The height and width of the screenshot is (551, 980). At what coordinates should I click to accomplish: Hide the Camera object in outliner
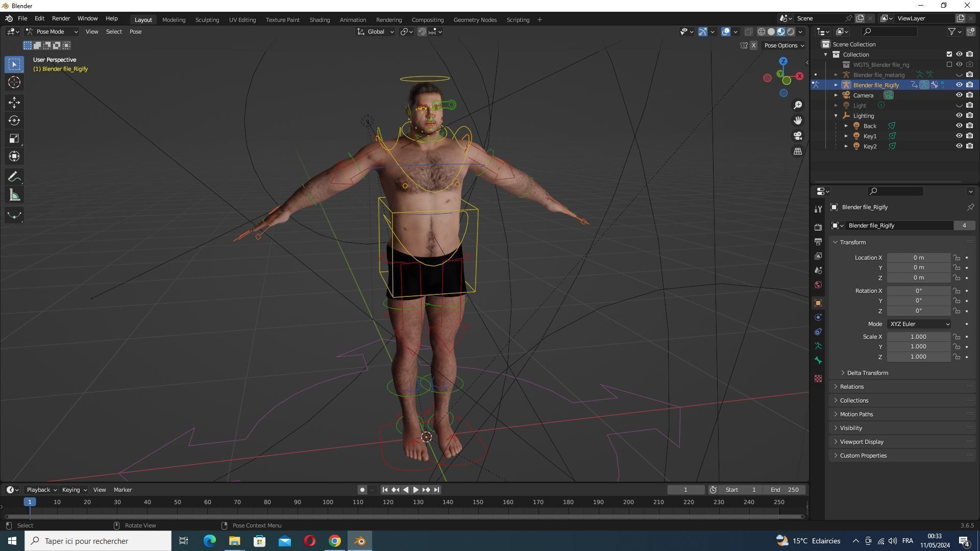pos(959,95)
